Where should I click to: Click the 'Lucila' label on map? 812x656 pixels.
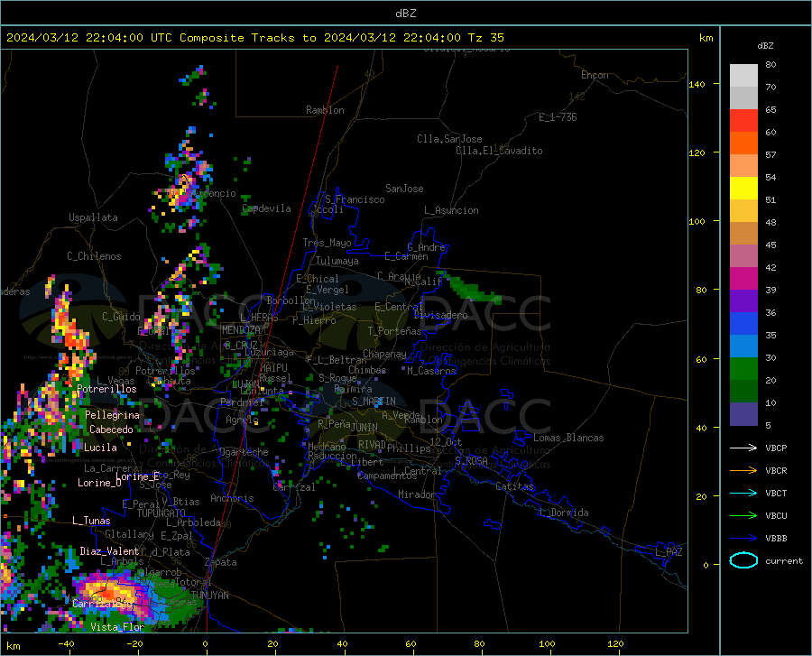click(x=100, y=448)
